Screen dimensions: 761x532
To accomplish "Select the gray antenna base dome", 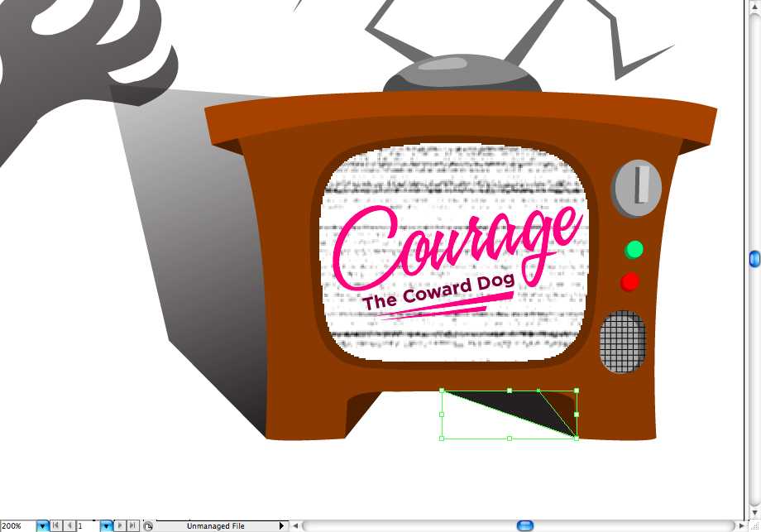I will coord(462,73).
